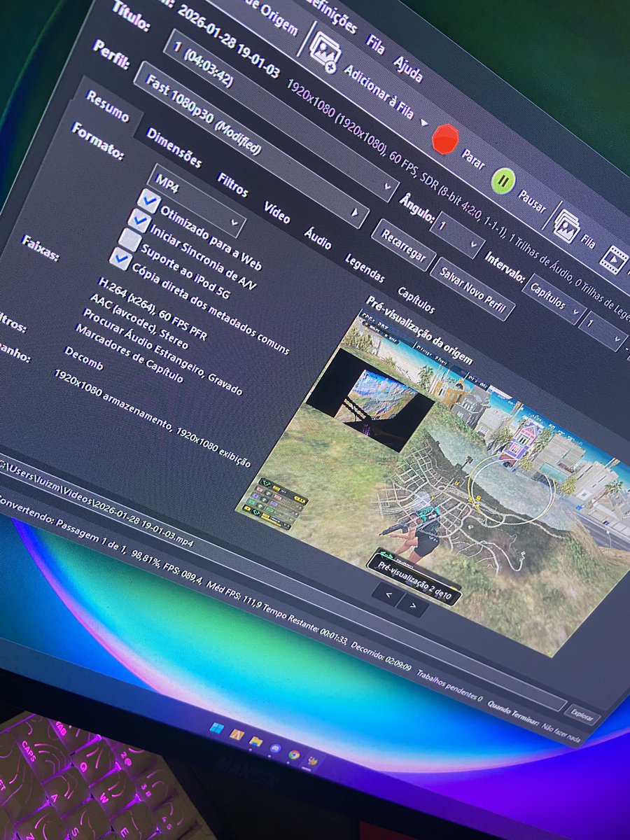630x840 pixels.
Task: Open the starting chapter dropdown next to Capítulos
Action: [603, 332]
